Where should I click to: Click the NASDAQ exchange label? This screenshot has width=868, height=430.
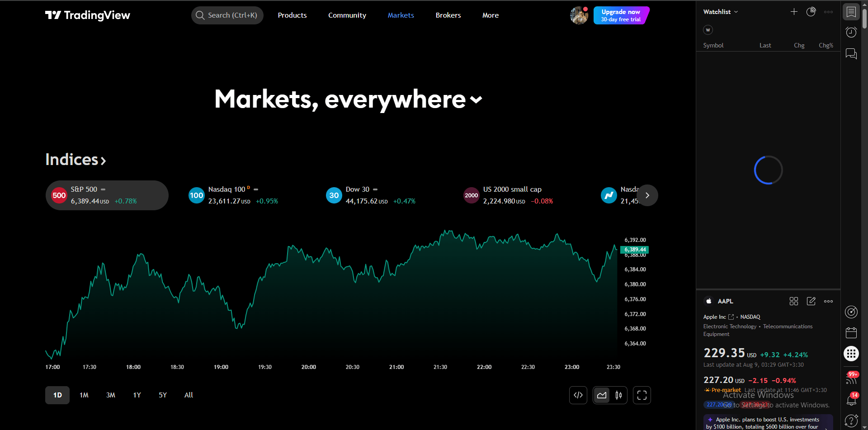[x=750, y=317]
